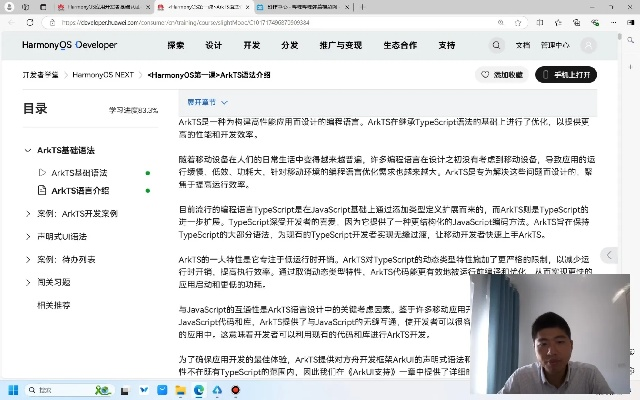Image resolution: width=640 pixels, height=400 pixels.
Task: Expand the 案例: 待办列表 chapter
Action: tap(28, 259)
